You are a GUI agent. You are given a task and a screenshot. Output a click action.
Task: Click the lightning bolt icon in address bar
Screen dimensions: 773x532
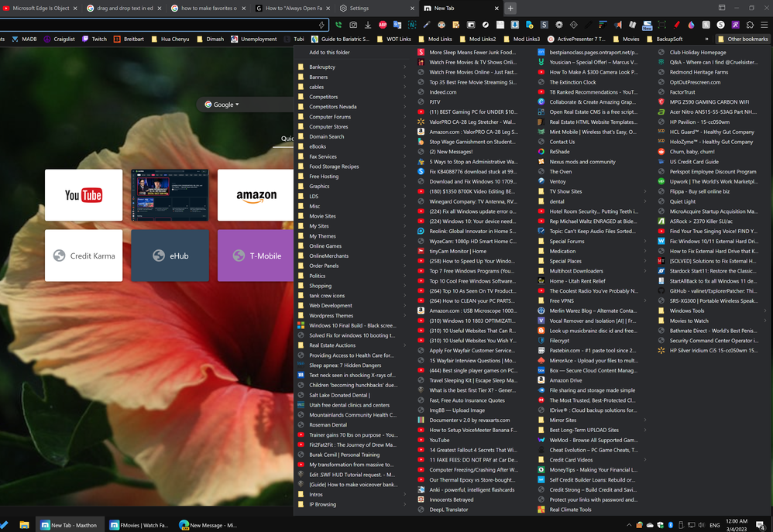pos(322,25)
